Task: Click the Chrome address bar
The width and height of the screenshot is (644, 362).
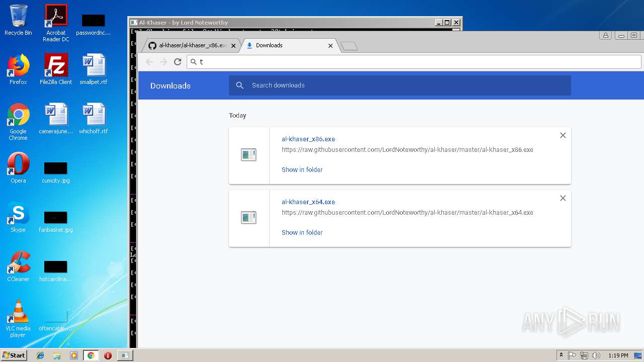Action: (414, 62)
